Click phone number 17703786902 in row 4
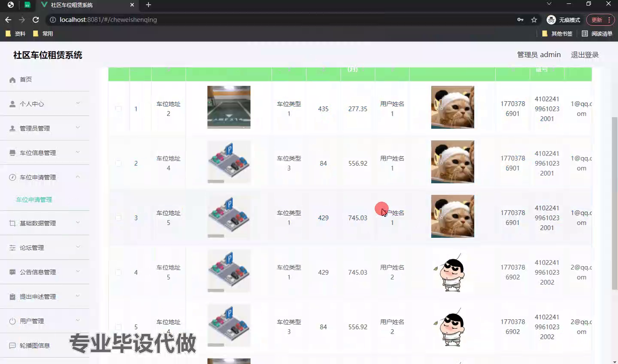 pos(512,273)
